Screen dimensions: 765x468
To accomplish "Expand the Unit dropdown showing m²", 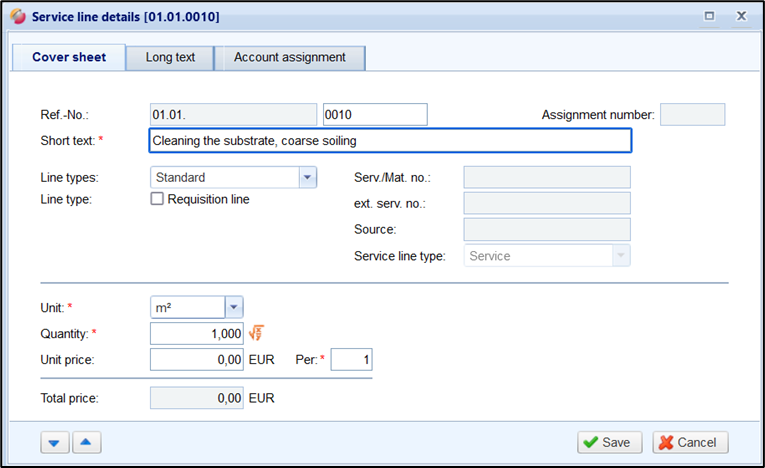I will (x=234, y=307).
